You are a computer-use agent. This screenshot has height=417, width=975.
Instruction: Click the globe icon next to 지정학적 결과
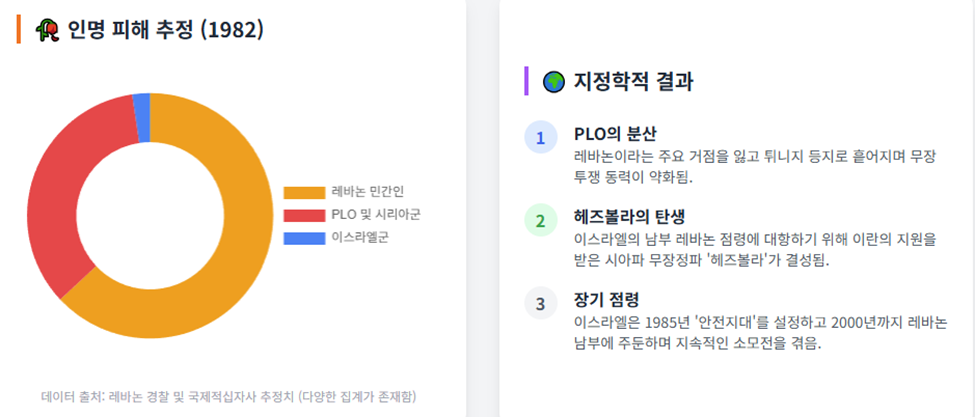(x=553, y=81)
